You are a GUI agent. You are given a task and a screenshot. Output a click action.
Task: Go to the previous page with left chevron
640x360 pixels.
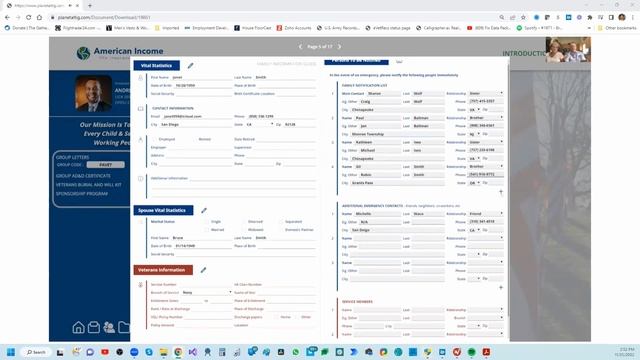(x=300, y=47)
